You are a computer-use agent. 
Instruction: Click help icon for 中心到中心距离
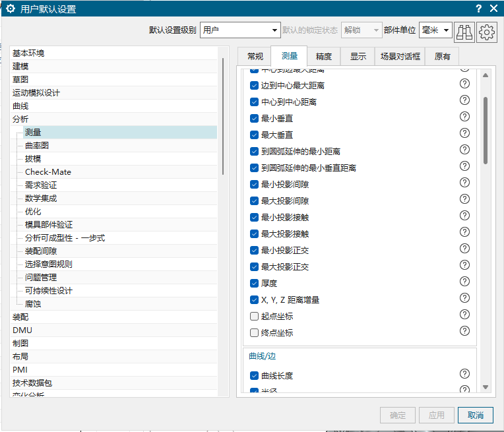point(464,100)
